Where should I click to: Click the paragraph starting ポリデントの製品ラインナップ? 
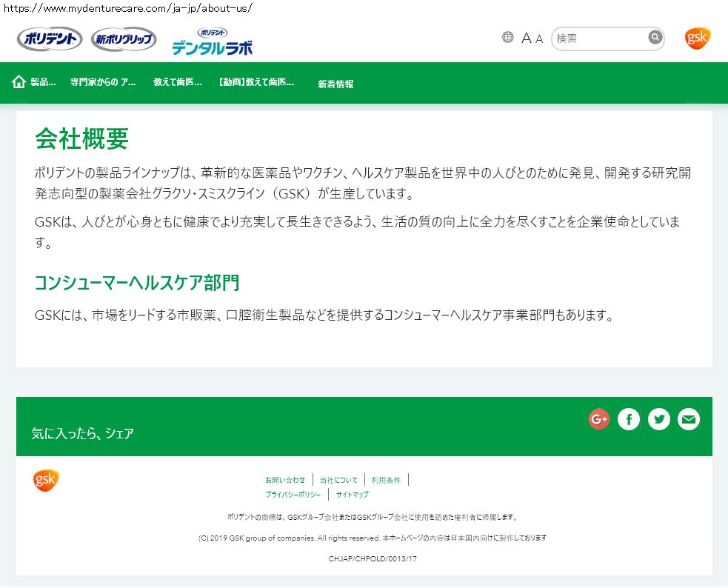363,183
